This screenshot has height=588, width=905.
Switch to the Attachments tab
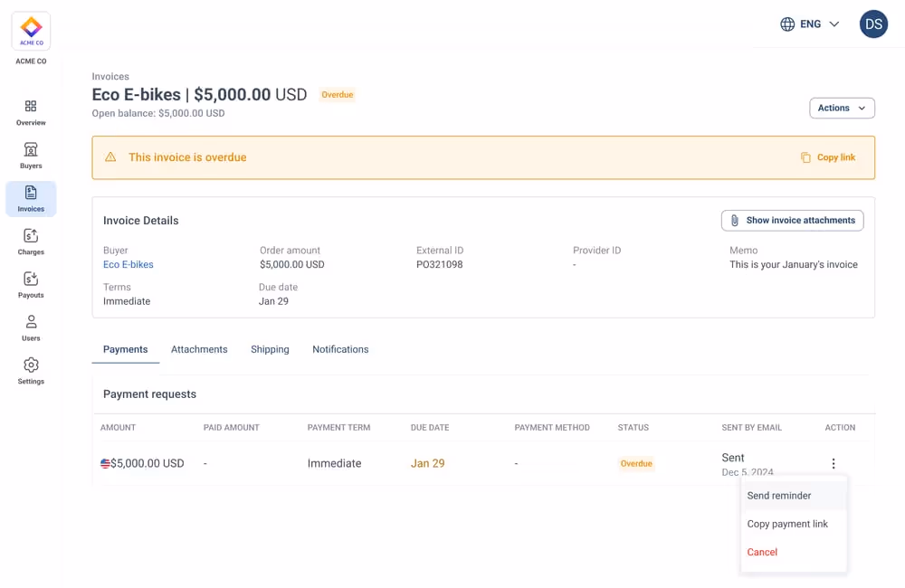click(199, 349)
